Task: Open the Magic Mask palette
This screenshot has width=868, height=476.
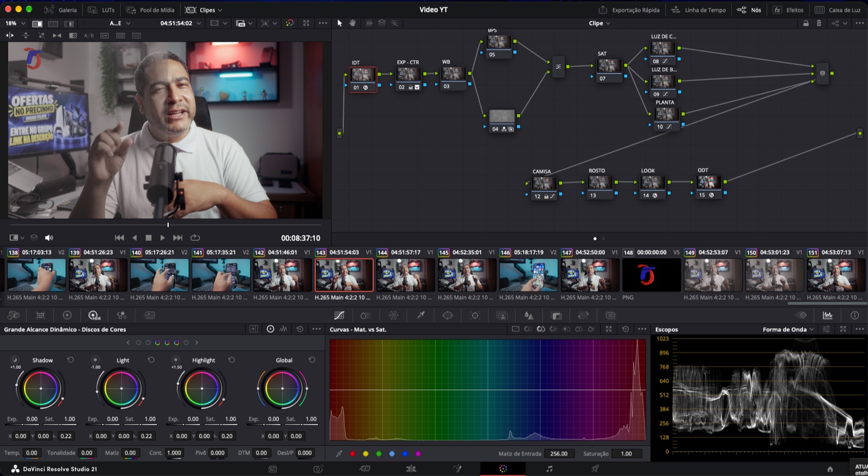Action: click(502, 316)
